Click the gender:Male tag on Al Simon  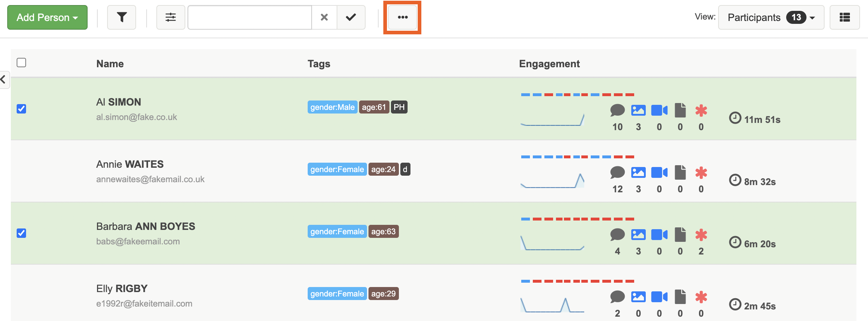332,107
